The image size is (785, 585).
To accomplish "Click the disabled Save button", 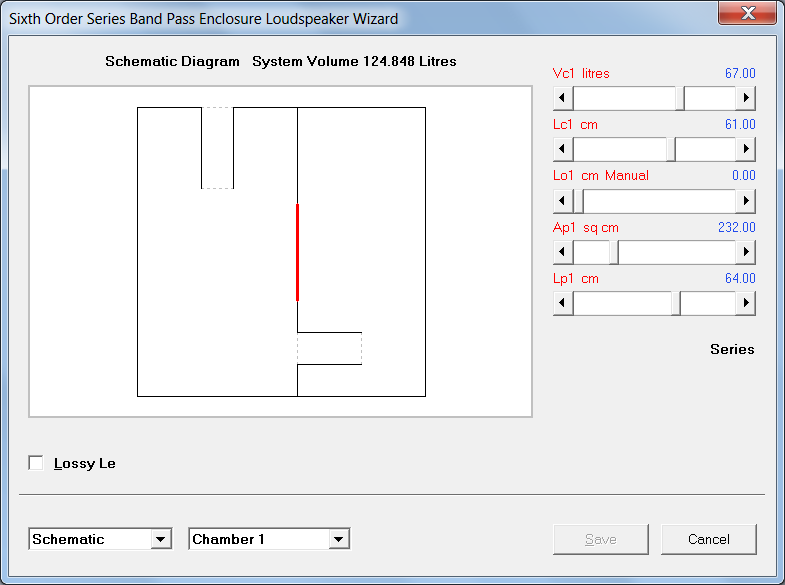I will tap(601, 539).
